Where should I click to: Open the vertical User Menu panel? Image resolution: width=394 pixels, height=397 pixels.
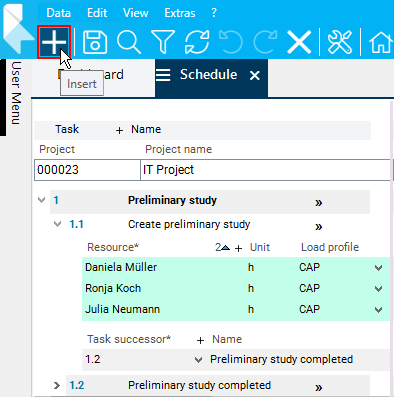tap(16, 93)
